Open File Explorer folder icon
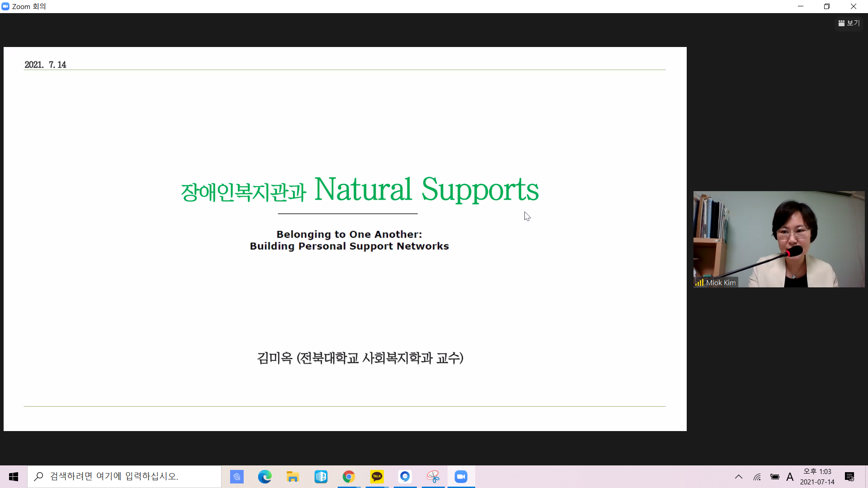This screenshot has height=488, width=868. tap(293, 477)
